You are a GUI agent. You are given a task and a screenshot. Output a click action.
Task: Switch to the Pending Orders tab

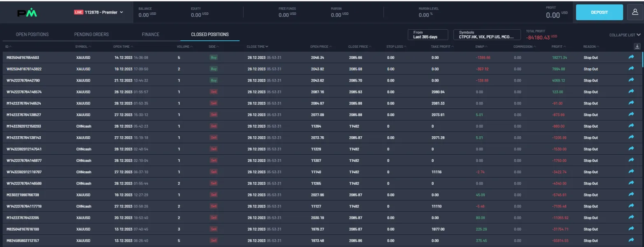91,35
